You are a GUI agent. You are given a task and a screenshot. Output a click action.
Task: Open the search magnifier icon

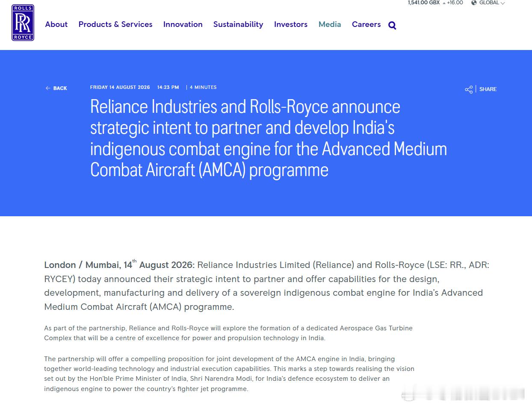point(392,26)
